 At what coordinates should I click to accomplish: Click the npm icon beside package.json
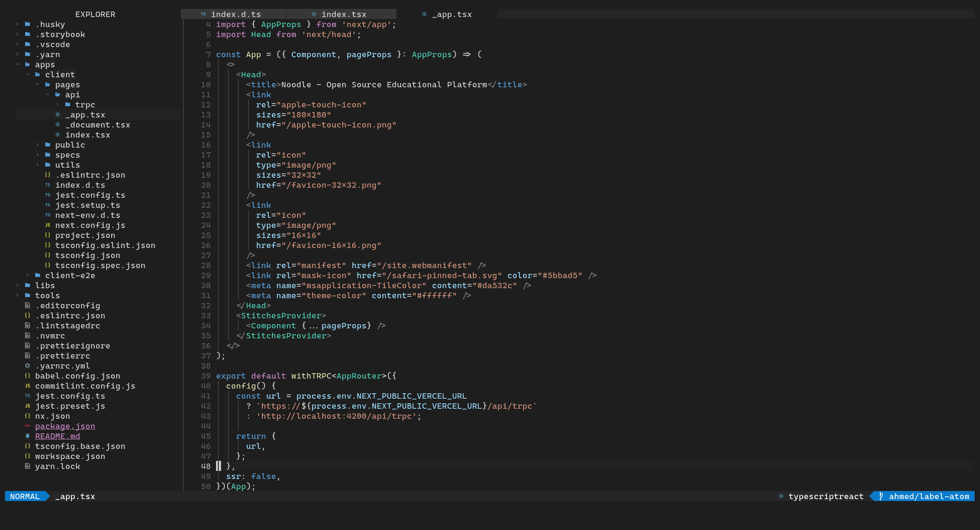[27, 426]
